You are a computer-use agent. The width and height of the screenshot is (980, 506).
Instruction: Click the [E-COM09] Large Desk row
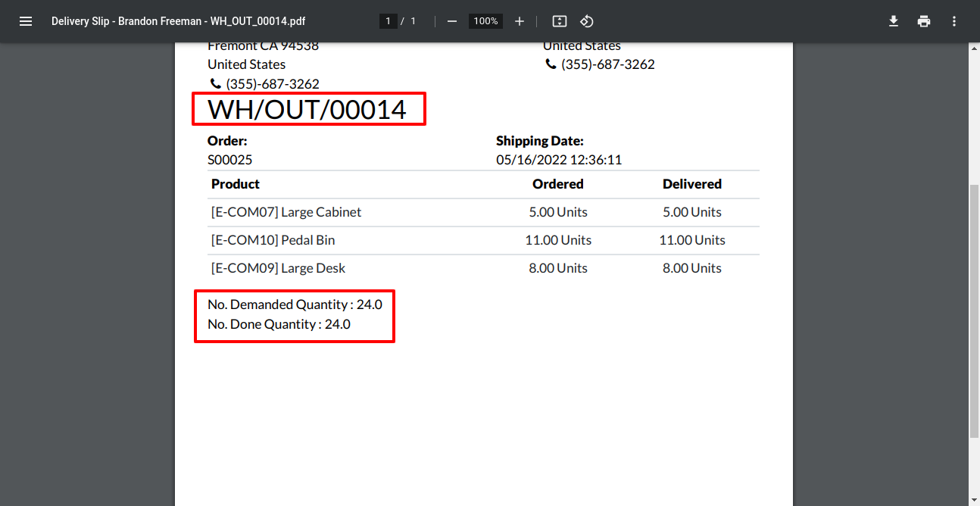483,268
